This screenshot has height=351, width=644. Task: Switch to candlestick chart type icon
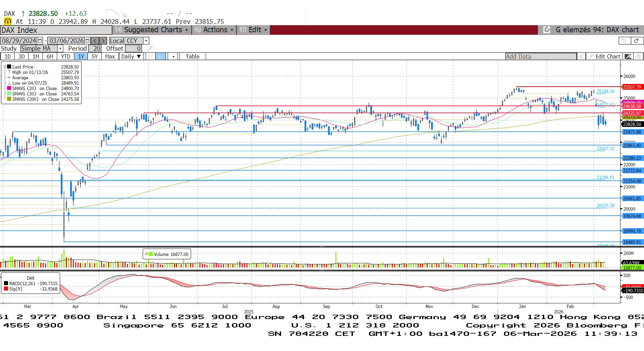point(160,56)
